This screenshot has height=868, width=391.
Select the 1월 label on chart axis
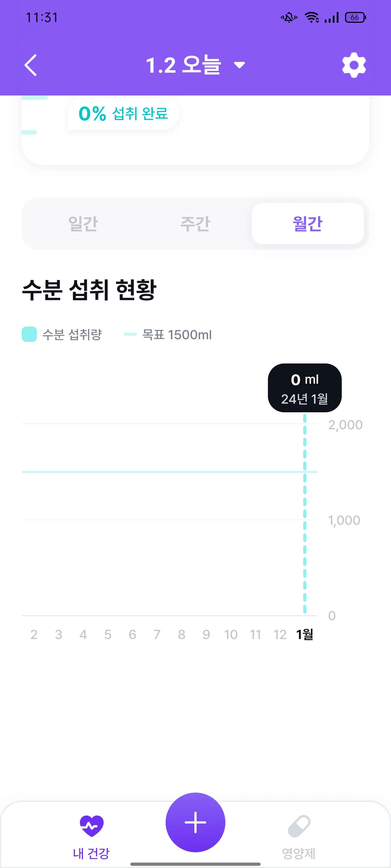click(x=304, y=634)
